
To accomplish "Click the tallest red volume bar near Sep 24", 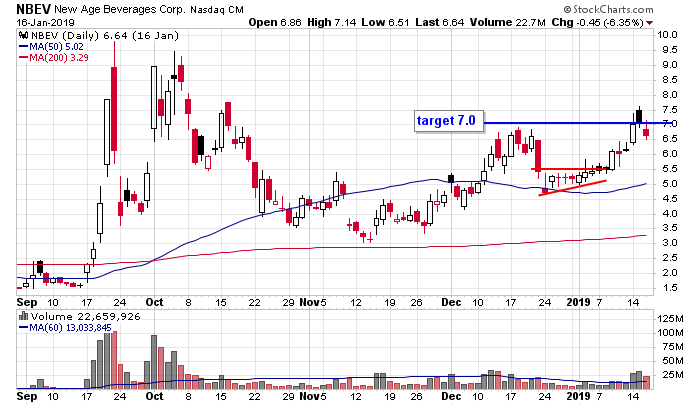I will [x=114, y=360].
